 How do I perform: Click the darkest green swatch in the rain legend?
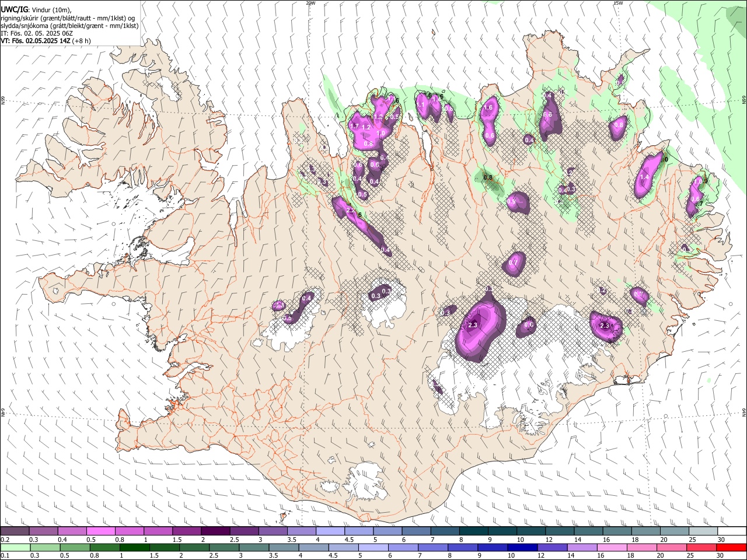click(x=134, y=547)
